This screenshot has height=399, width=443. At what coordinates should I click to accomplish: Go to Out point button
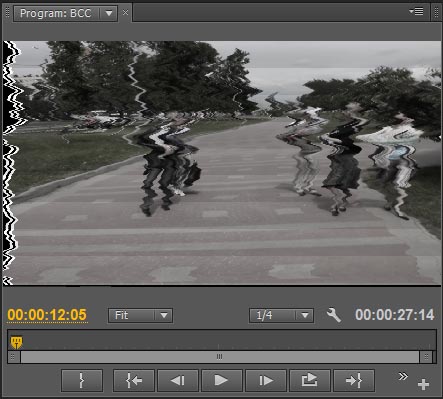tap(354, 380)
